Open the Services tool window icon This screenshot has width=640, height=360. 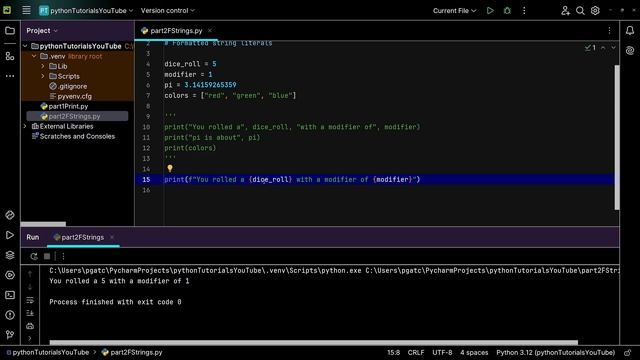(10, 275)
